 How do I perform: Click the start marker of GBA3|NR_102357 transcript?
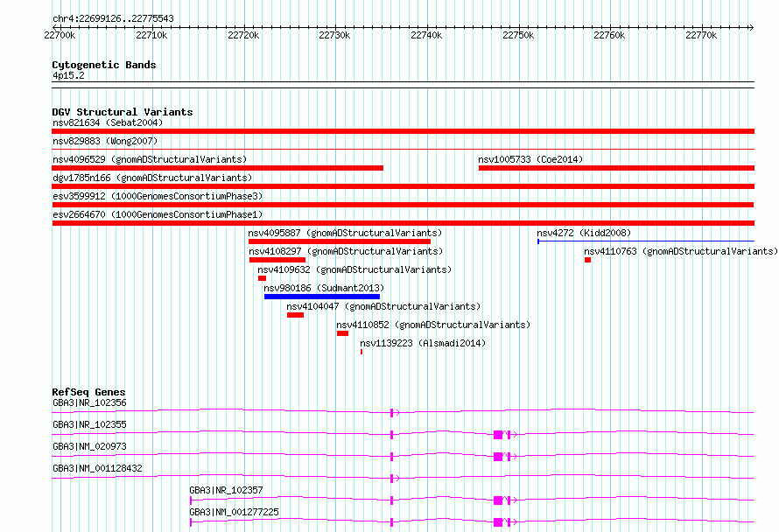click(191, 500)
